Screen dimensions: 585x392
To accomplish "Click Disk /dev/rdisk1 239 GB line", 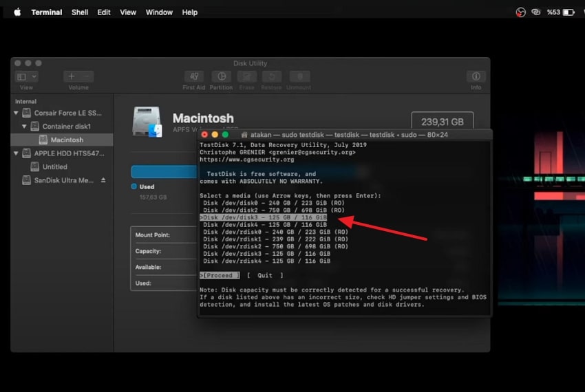I will (276, 239).
